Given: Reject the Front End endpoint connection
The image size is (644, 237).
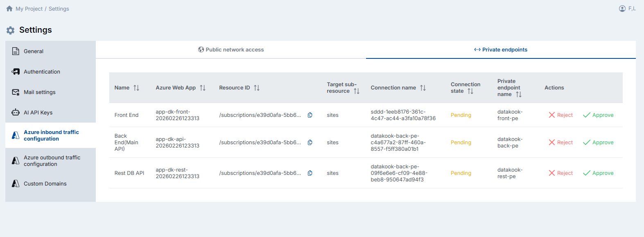Looking at the screenshot, I should coord(560,115).
